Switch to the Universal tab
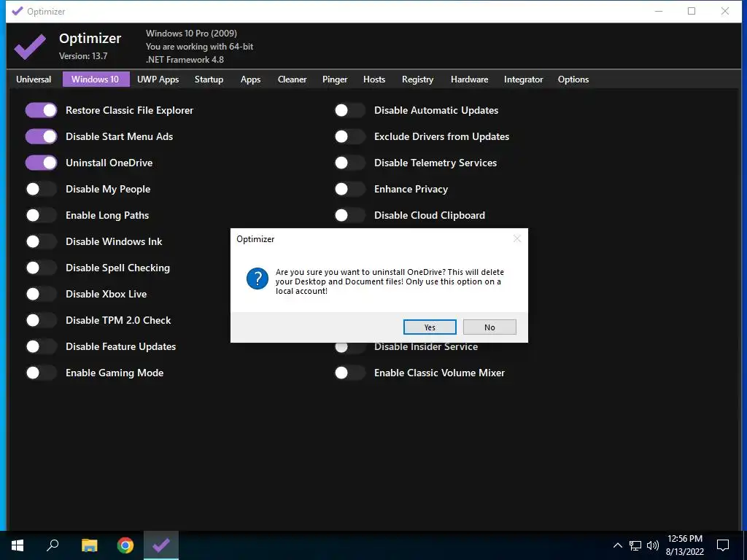The width and height of the screenshot is (747, 560). click(34, 79)
